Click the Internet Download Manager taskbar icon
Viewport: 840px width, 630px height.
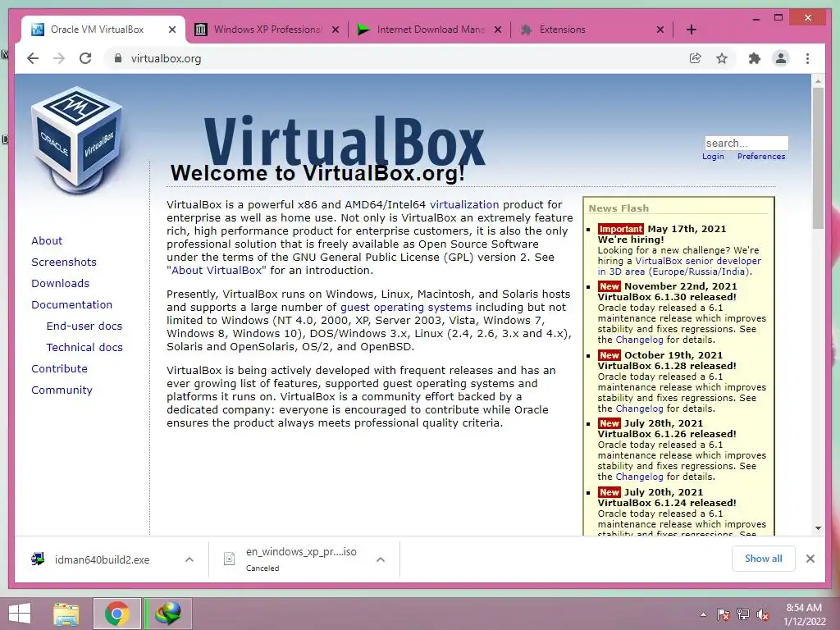[x=167, y=614]
